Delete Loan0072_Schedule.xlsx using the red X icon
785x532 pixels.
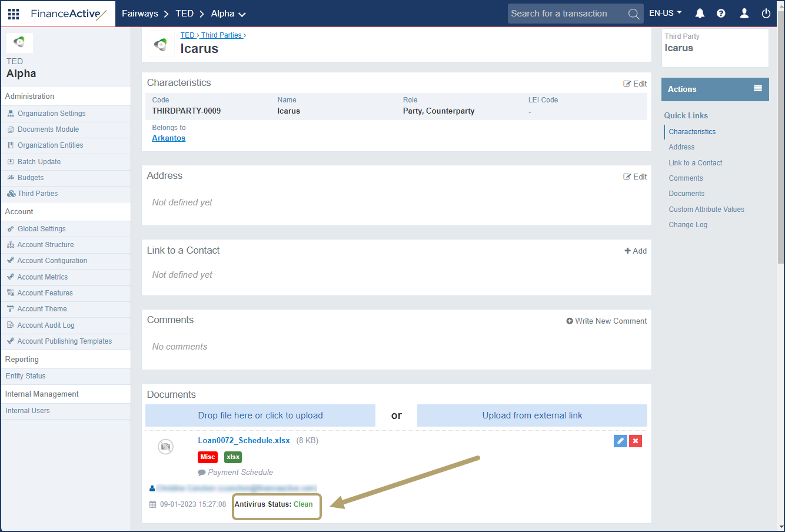(635, 440)
